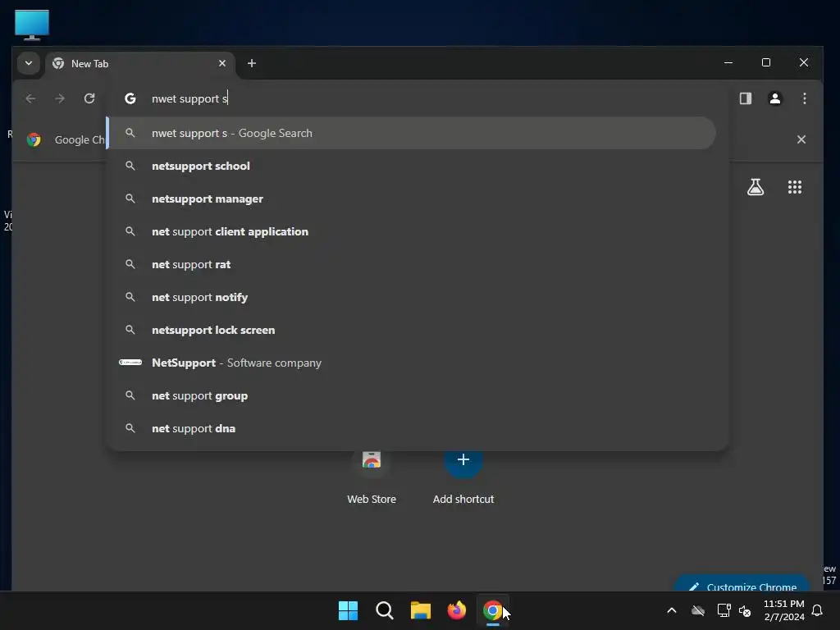Dismiss the Google Chrome infobar with X
840x630 pixels.
pyautogui.click(x=801, y=139)
